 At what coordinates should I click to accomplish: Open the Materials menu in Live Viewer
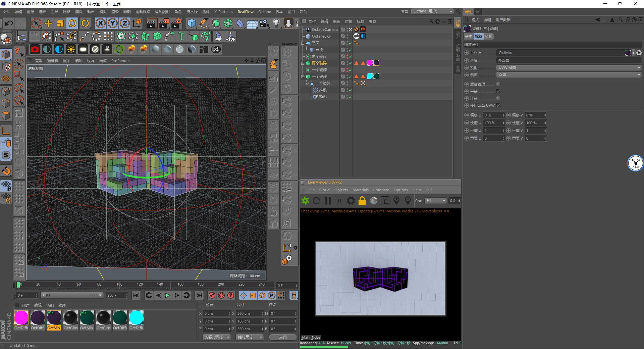click(360, 190)
